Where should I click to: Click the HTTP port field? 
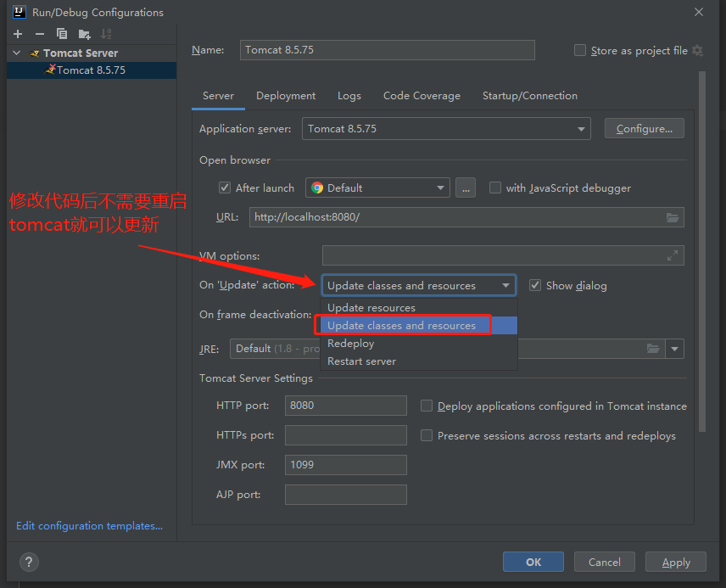point(345,406)
